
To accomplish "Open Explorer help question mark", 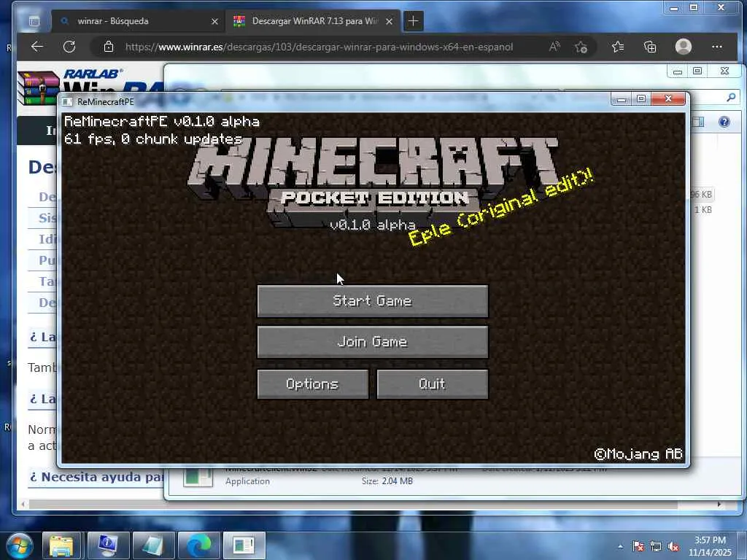I will click(x=724, y=122).
